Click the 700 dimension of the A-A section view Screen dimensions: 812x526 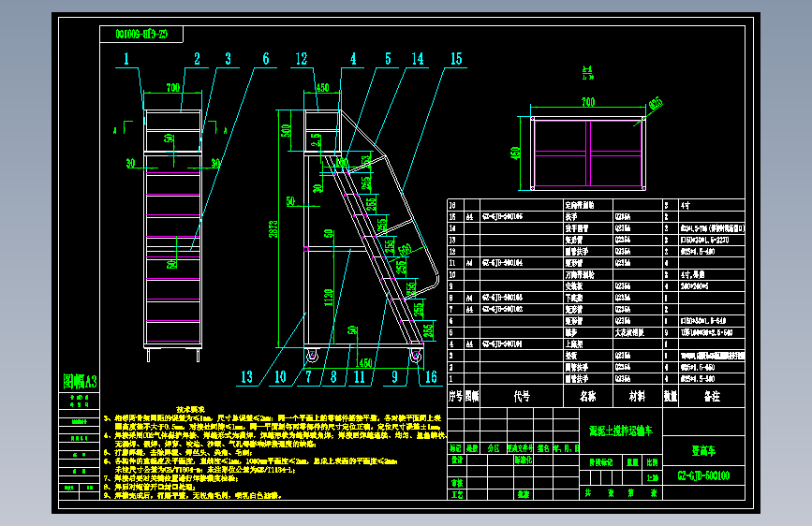[x=588, y=102]
